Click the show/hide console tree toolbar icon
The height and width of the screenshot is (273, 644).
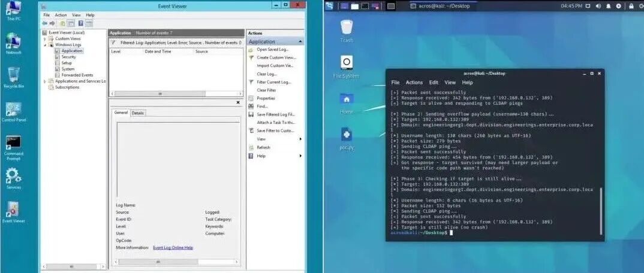point(71,23)
